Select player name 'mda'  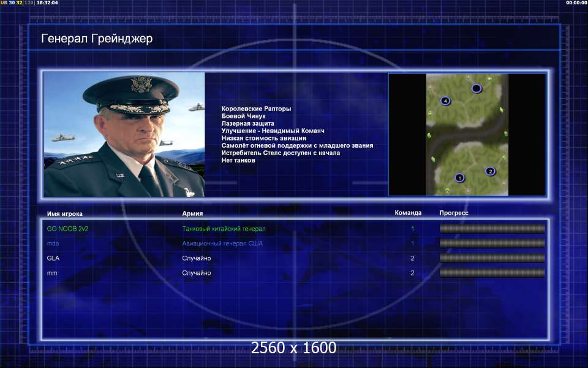[x=53, y=243]
